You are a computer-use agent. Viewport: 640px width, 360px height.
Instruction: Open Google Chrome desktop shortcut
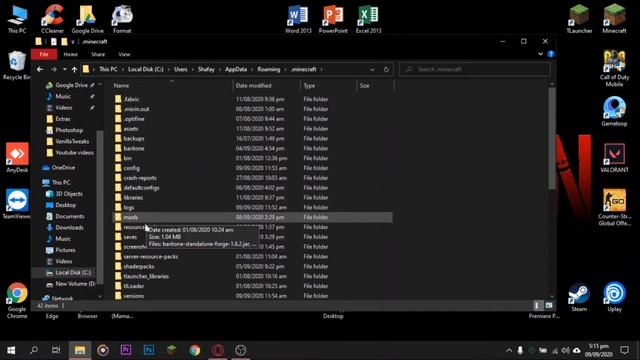pyautogui.click(x=17, y=300)
